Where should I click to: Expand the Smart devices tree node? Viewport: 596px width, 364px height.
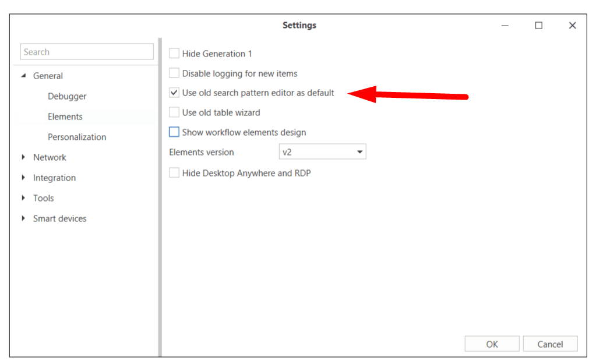coord(23,218)
